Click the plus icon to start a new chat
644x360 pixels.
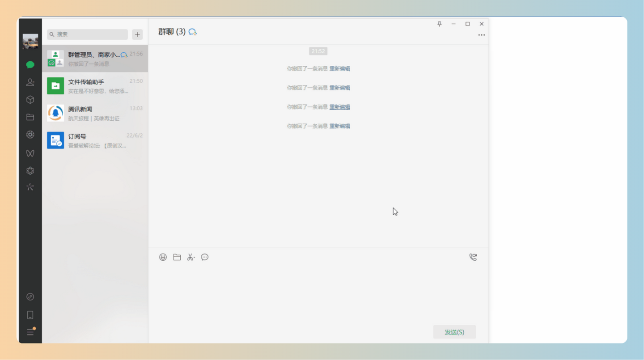137,34
